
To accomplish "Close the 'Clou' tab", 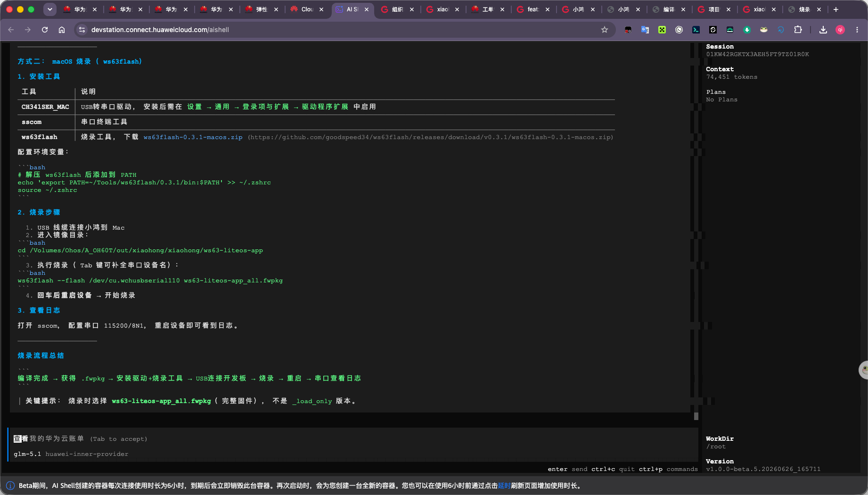I will point(321,9).
